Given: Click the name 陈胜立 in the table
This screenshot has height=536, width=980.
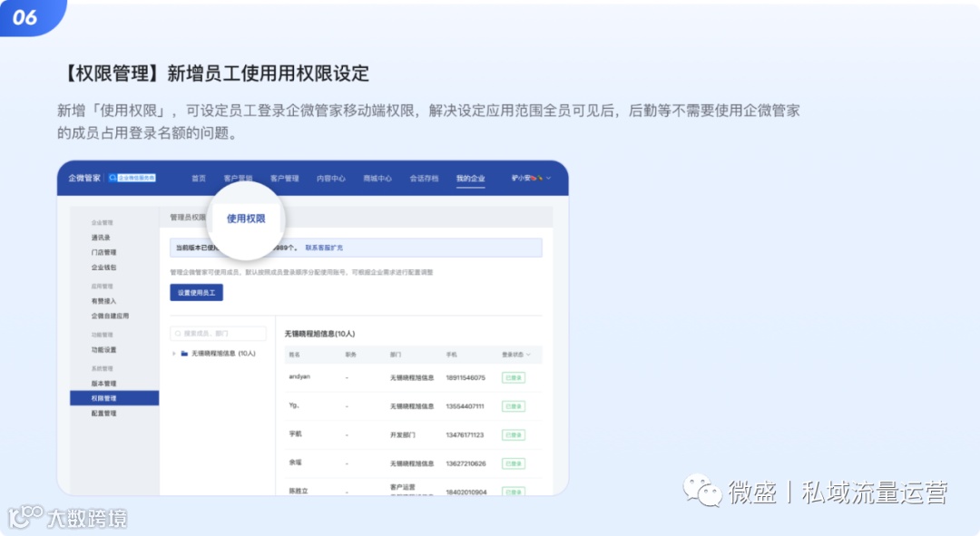Looking at the screenshot, I should [x=299, y=491].
